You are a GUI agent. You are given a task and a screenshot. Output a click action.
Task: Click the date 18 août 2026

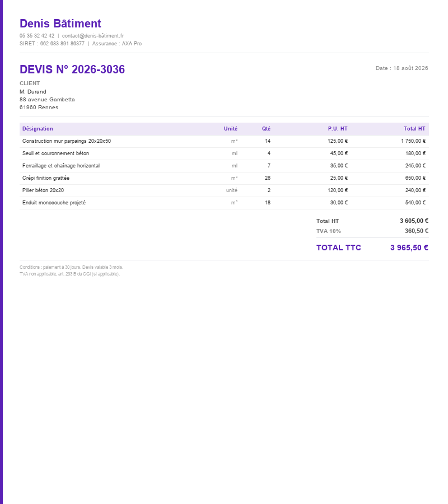(410, 68)
